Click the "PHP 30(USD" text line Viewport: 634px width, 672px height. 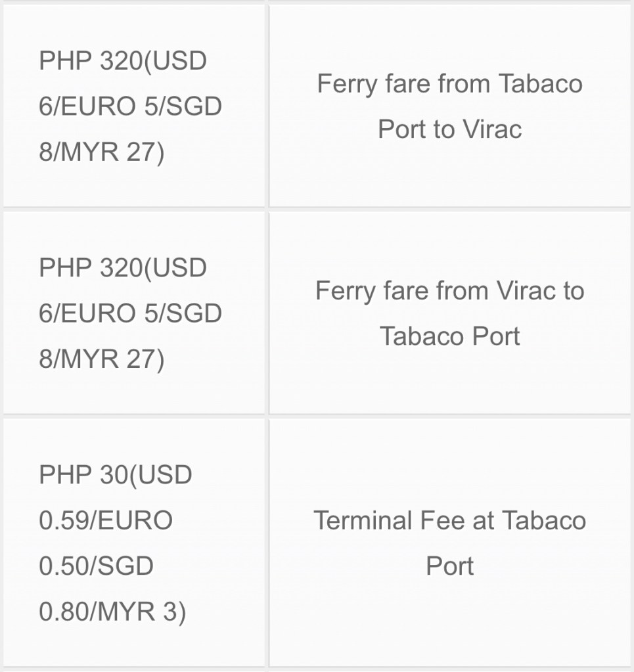click(115, 474)
